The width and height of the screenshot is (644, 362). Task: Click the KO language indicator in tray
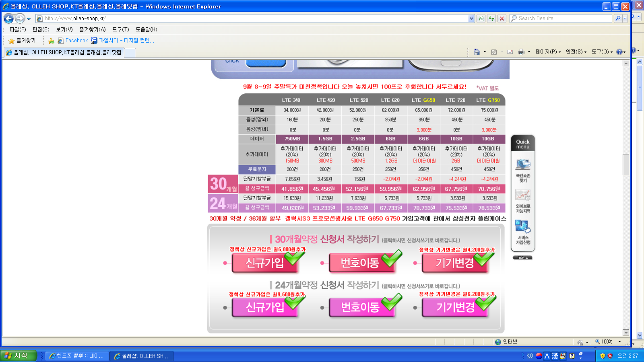[530, 356]
